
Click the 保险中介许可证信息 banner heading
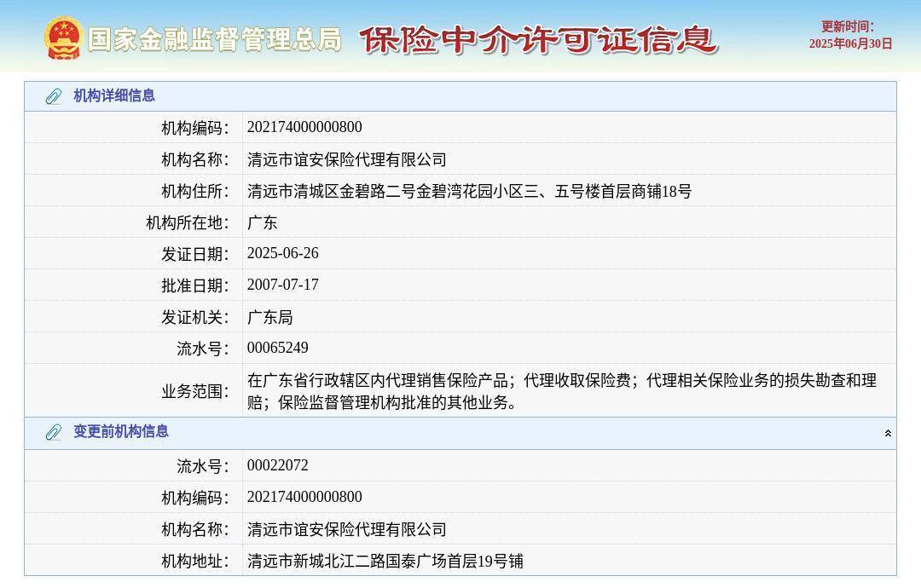point(537,40)
